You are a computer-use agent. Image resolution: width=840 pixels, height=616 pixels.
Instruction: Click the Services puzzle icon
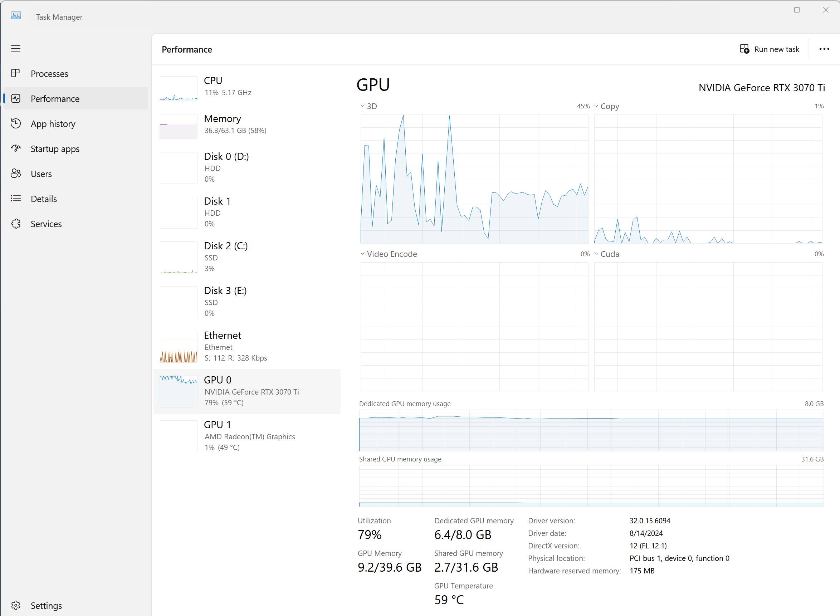(x=16, y=224)
